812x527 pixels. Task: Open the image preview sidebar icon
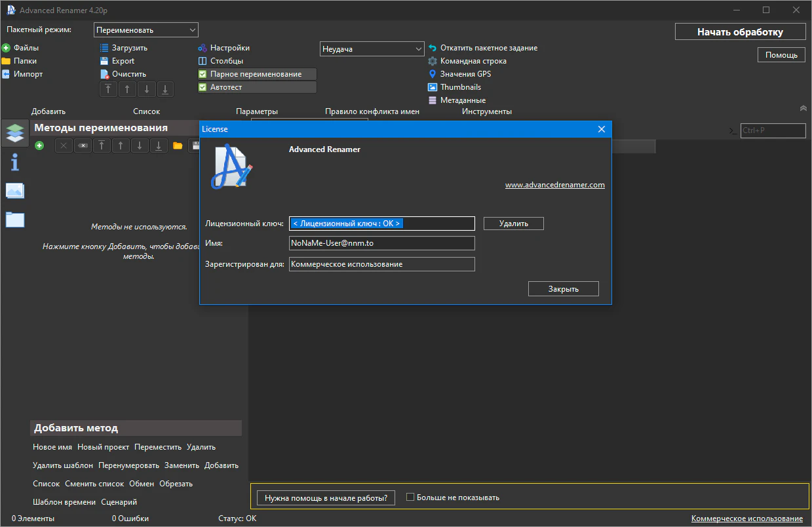(x=14, y=191)
